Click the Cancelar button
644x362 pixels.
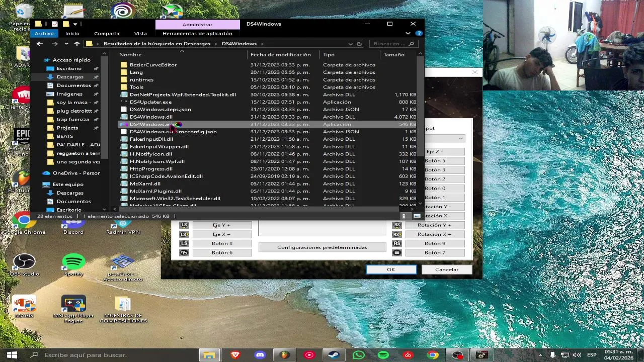pyautogui.click(x=447, y=269)
